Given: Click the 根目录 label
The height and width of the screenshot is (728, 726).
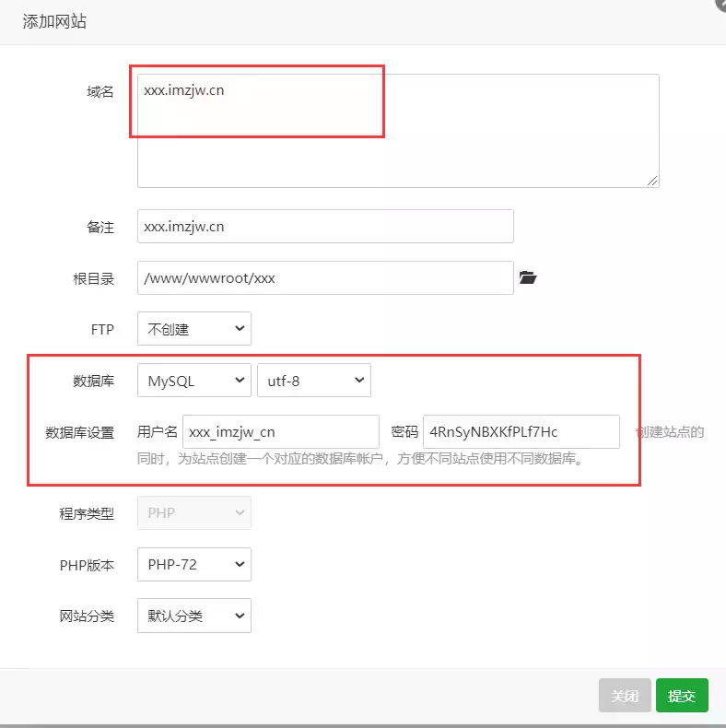Looking at the screenshot, I should [x=94, y=278].
